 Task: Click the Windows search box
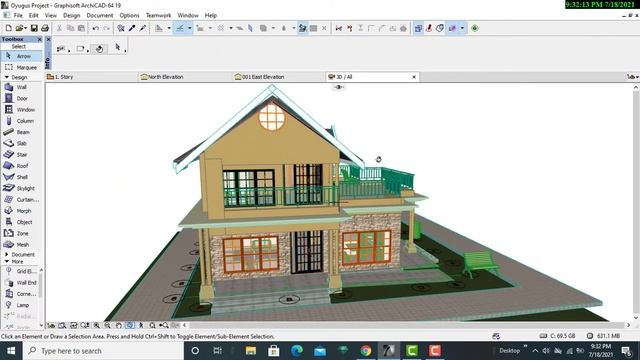click(102, 351)
